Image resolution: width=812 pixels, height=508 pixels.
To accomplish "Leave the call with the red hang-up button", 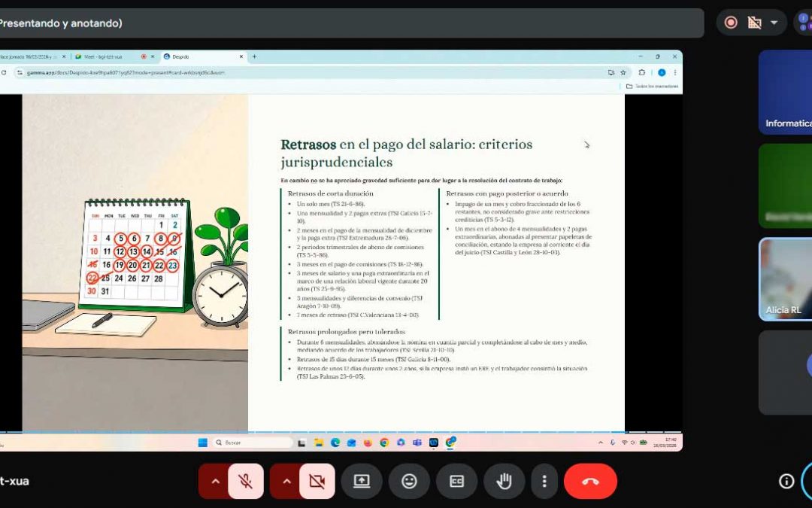I will point(590,482).
